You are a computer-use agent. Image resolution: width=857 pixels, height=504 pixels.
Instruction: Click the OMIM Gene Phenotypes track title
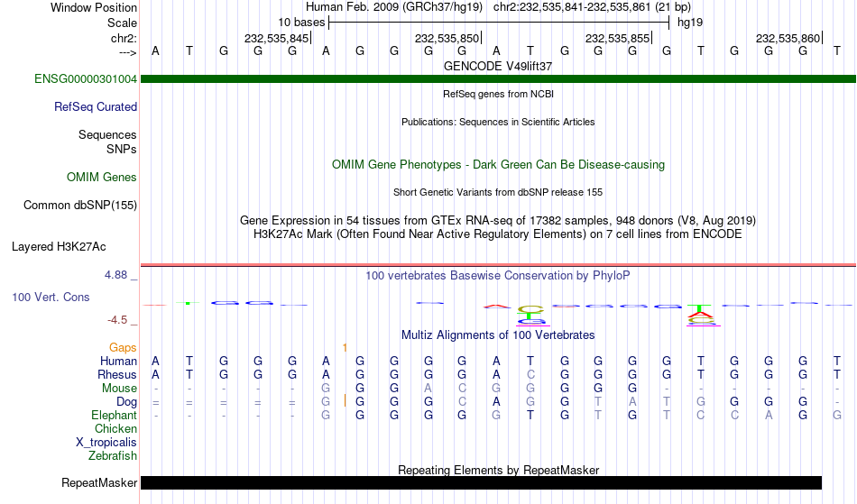(498, 164)
